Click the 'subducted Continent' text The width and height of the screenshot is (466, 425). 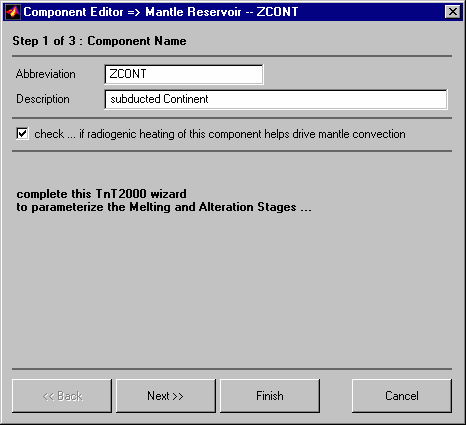(159, 99)
